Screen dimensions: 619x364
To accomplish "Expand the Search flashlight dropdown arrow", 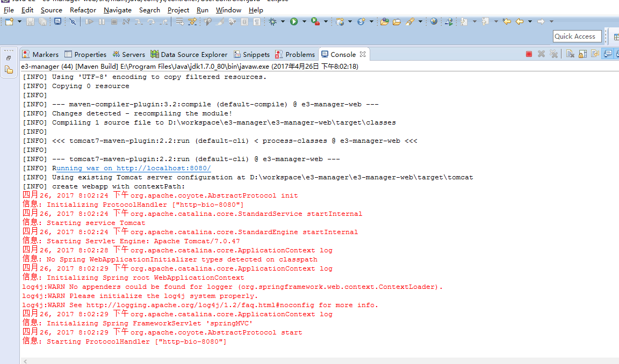I will [x=420, y=21].
